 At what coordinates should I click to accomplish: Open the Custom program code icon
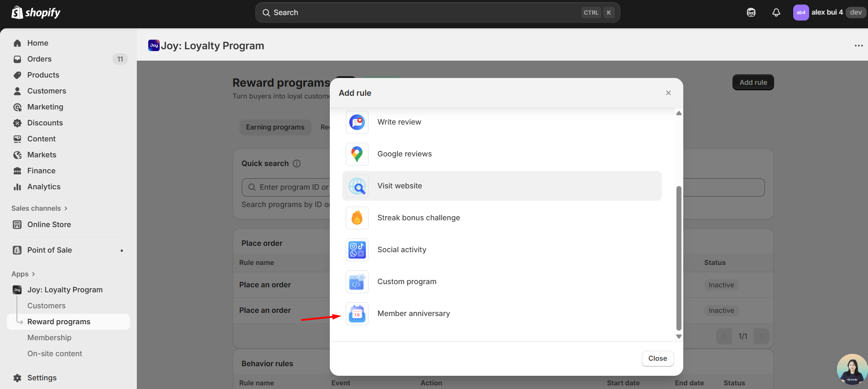point(357,282)
